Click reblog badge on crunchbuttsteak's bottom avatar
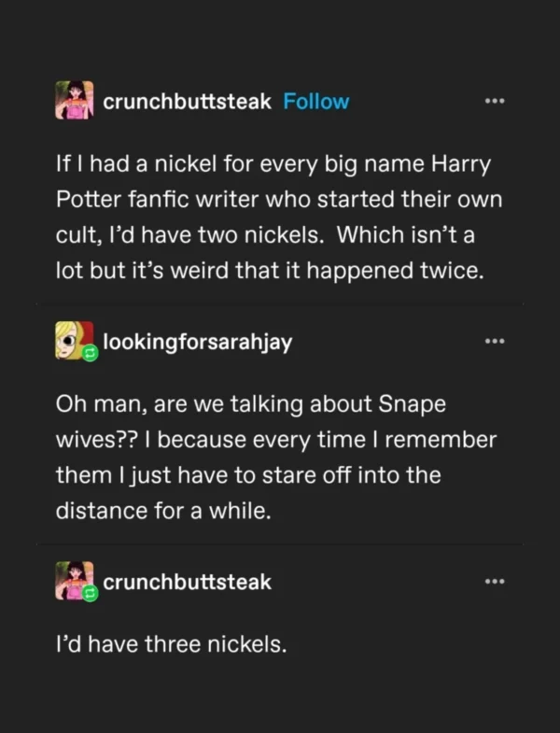560x733 pixels. (x=91, y=594)
